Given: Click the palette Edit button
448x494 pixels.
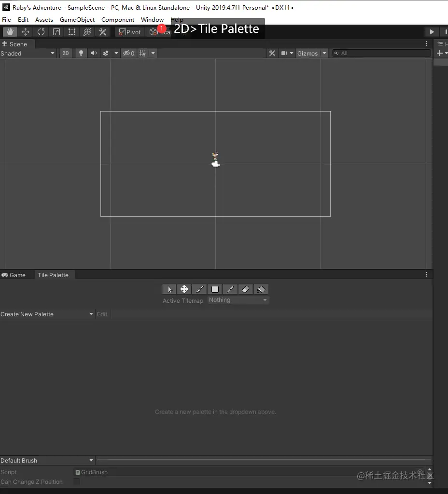Looking at the screenshot, I should click(102, 314).
